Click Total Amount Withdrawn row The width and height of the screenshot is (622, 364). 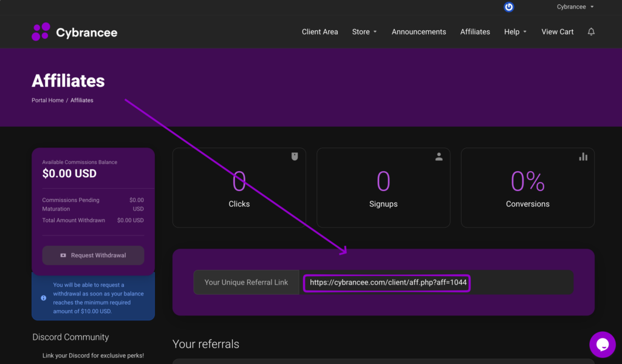coord(93,220)
